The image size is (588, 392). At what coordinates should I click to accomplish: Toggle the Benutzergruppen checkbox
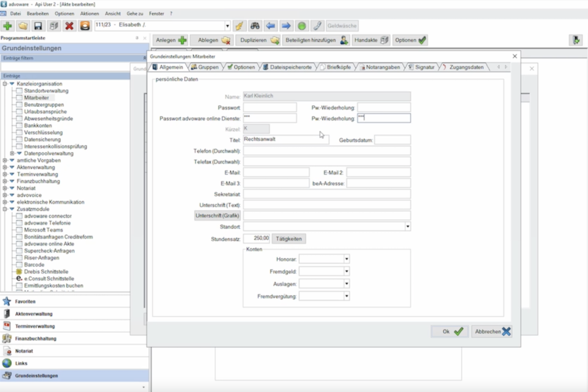[x=19, y=105]
